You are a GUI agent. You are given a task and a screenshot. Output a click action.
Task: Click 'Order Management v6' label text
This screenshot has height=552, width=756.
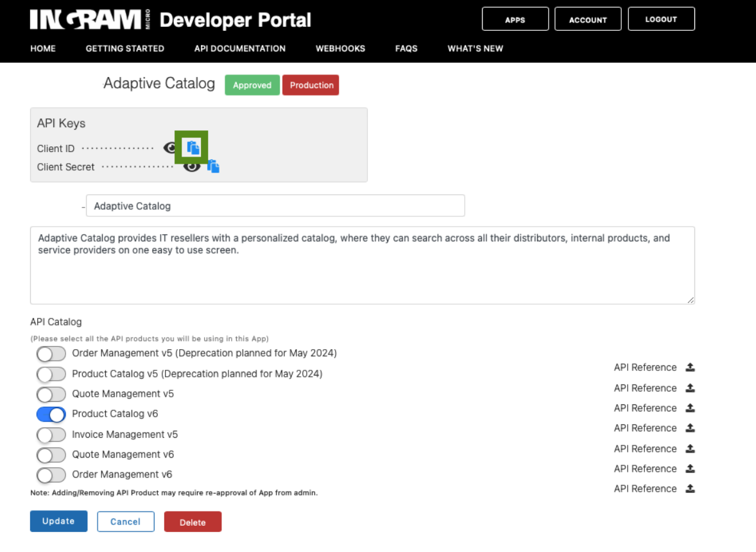pyautogui.click(x=122, y=474)
